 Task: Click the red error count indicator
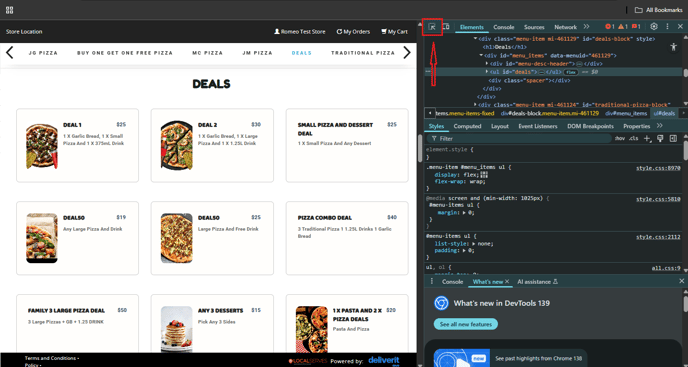tap(610, 27)
